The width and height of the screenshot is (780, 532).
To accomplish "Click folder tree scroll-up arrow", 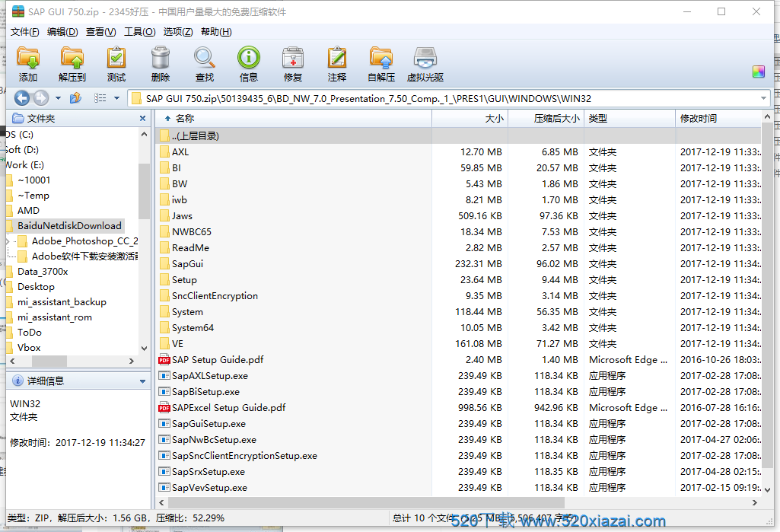I will [x=145, y=134].
